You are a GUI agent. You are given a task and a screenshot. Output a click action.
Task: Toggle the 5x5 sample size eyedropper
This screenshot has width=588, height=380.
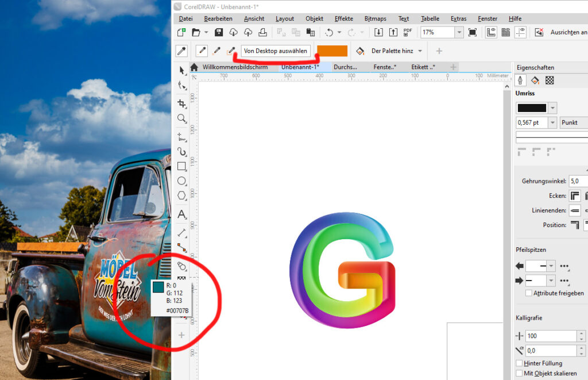231,51
